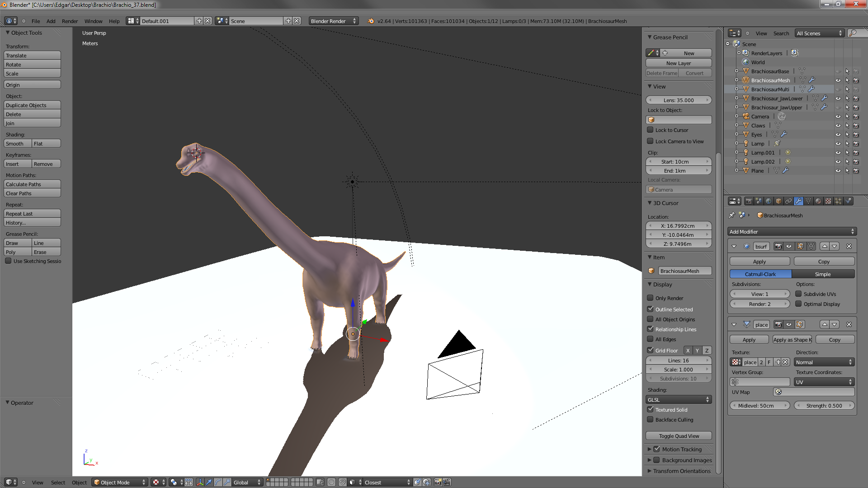The height and width of the screenshot is (488, 868).
Task: Open the Render properties tab camera icon
Action: coord(749,201)
